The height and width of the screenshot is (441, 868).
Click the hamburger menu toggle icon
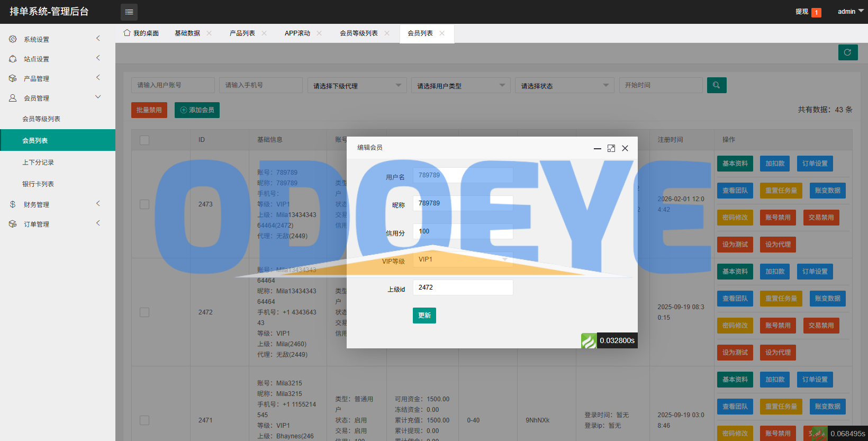[129, 12]
